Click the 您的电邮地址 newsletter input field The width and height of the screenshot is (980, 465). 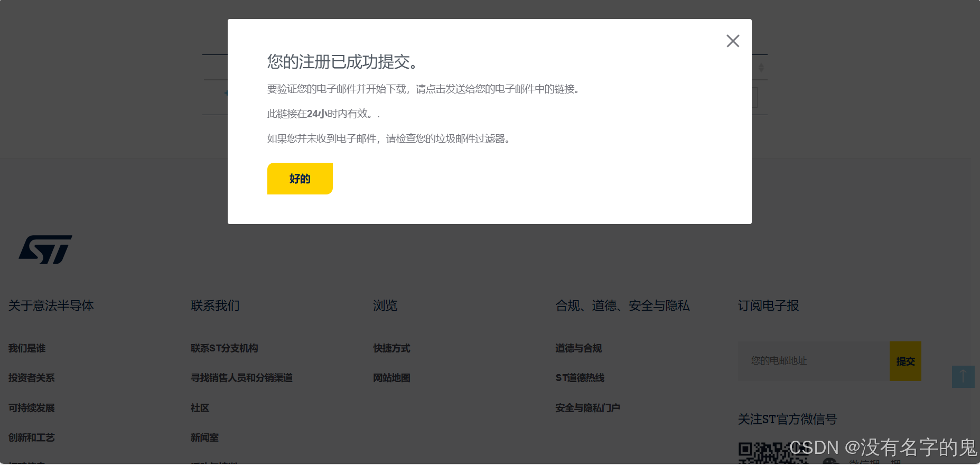pos(814,361)
